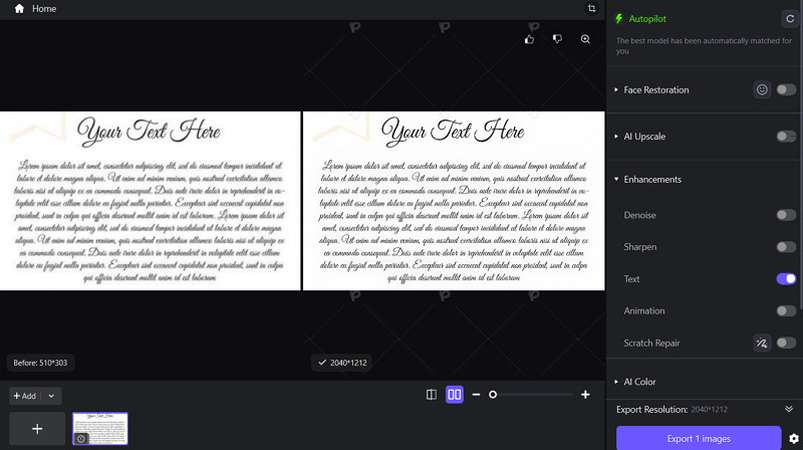Click the zoom slider handle
This screenshot has width=803, height=450.
click(493, 395)
